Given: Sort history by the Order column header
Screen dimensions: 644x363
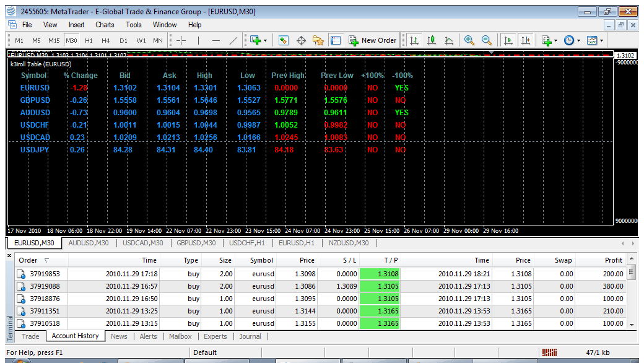Looking at the screenshot, I should (x=41, y=260).
